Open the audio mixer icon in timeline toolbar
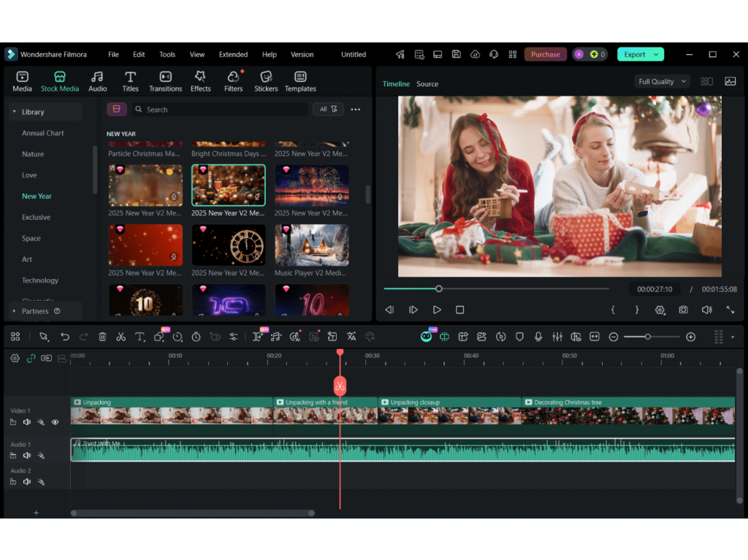 coord(557,337)
